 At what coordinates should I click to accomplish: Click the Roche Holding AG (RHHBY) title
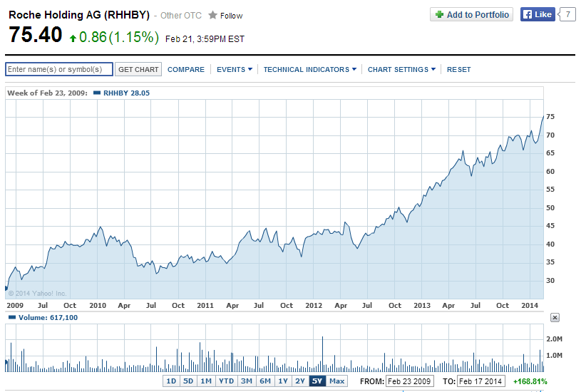tap(79, 15)
